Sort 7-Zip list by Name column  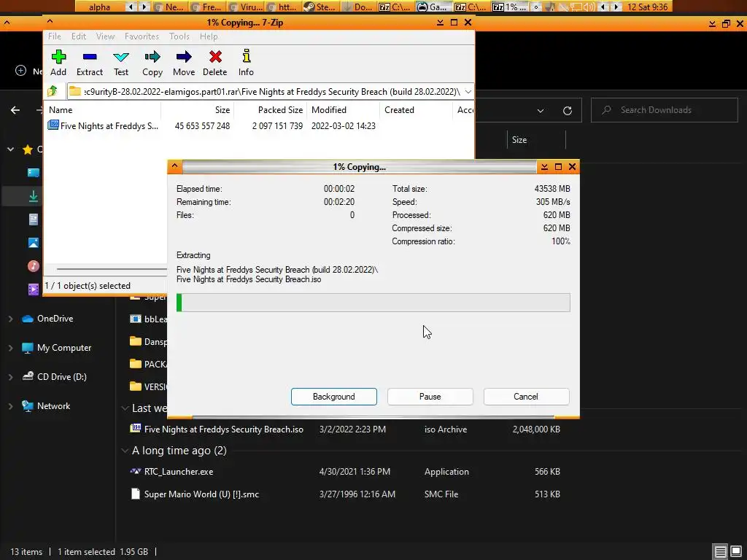tap(102, 110)
